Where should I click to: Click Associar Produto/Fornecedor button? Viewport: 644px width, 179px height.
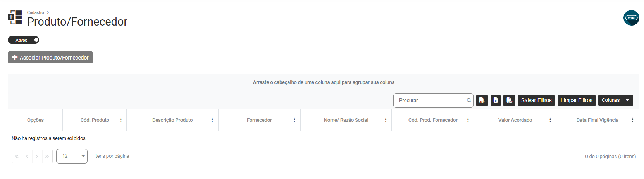50,58
